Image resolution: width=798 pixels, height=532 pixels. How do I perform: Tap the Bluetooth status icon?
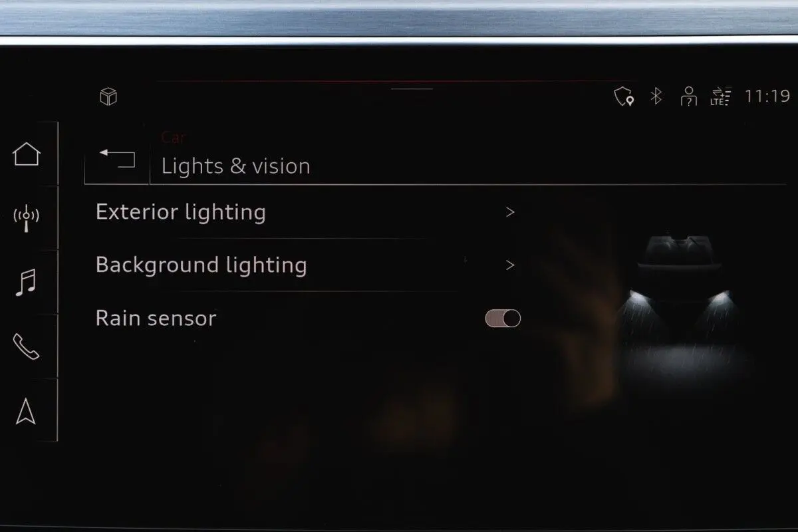[656, 96]
